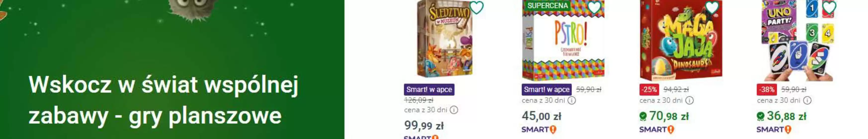Click heart icon on Maga Jaja Dinosaurs
The width and height of the screenshot is (868, 139).
click(x=712, y=7)
